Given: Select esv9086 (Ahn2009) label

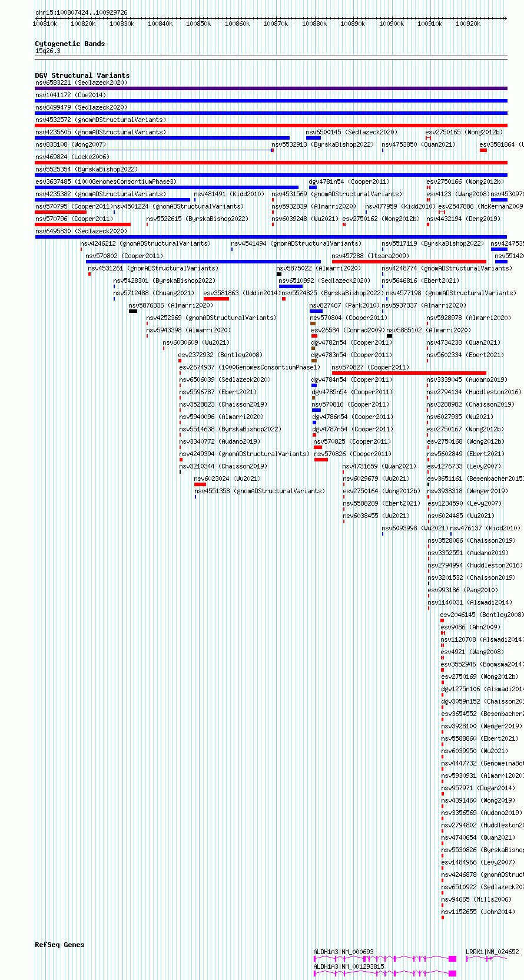Looking at the screenshot, I should point(470,627).
